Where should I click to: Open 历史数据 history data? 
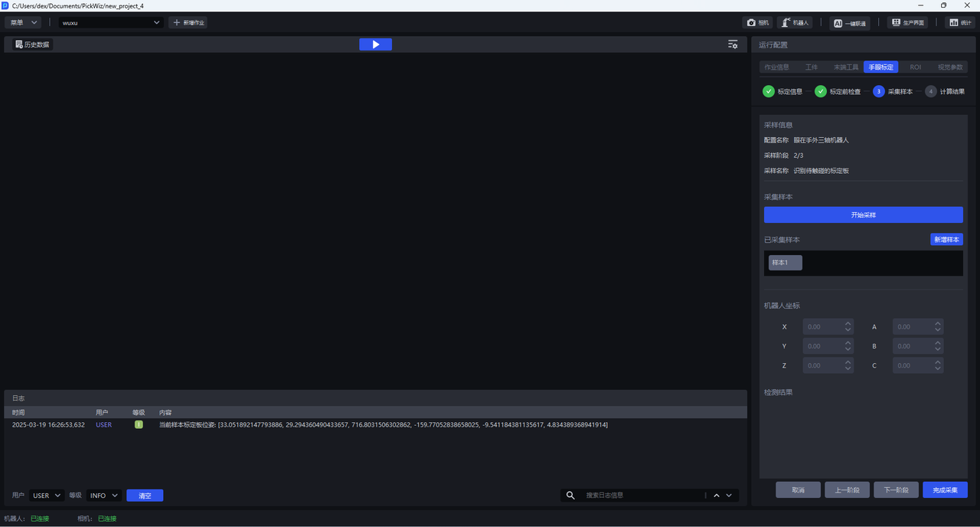[x=32, y=44]
